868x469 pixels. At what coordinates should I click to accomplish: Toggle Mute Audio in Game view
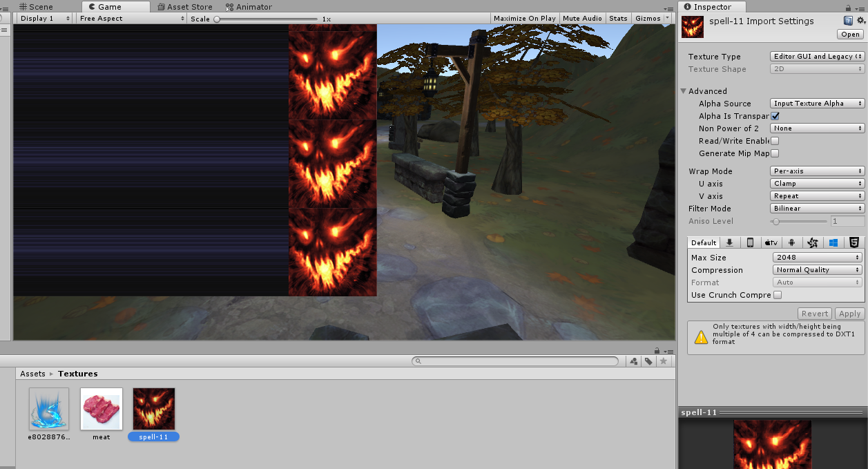(x=582, y=19)
